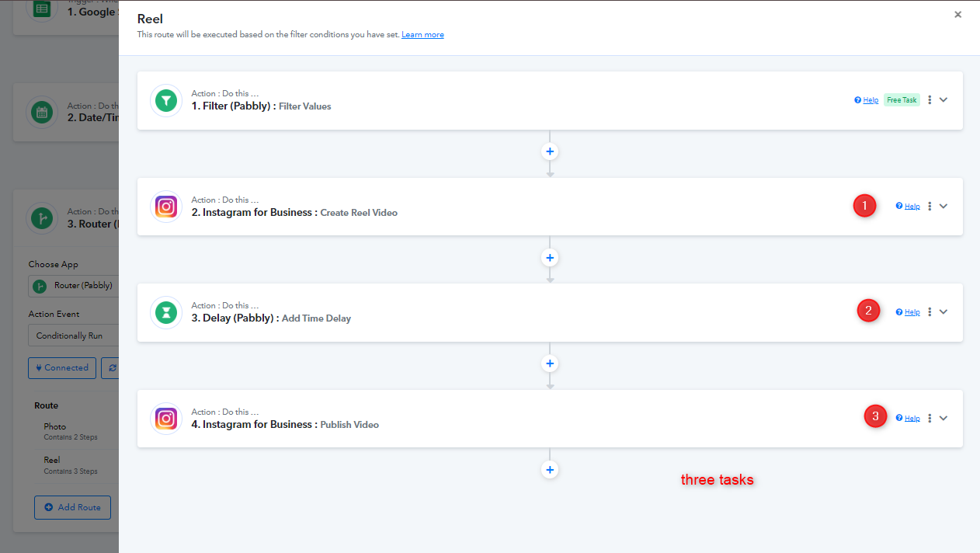Add a step below Create Reel Video
980x553 pixels.
(550, 257)
